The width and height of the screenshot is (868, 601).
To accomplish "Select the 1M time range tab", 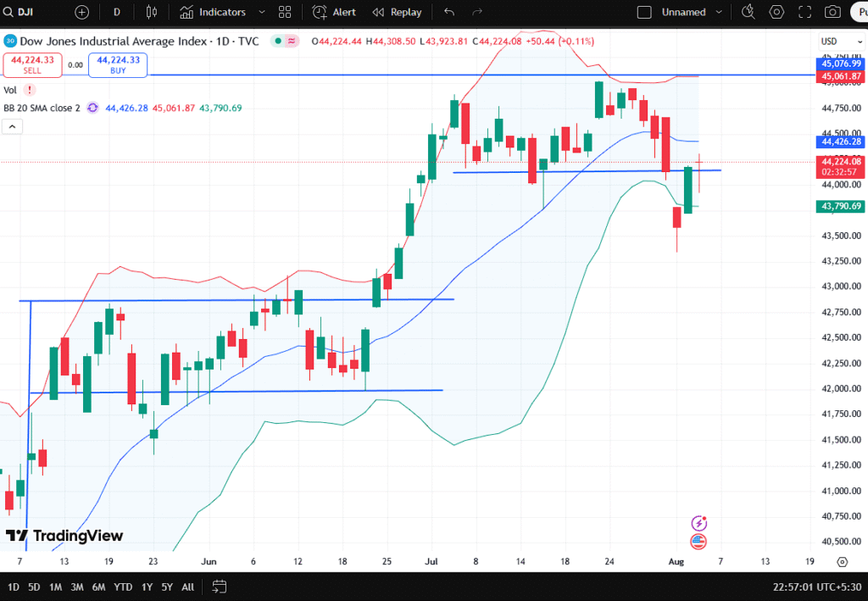I will coord(55,587).
